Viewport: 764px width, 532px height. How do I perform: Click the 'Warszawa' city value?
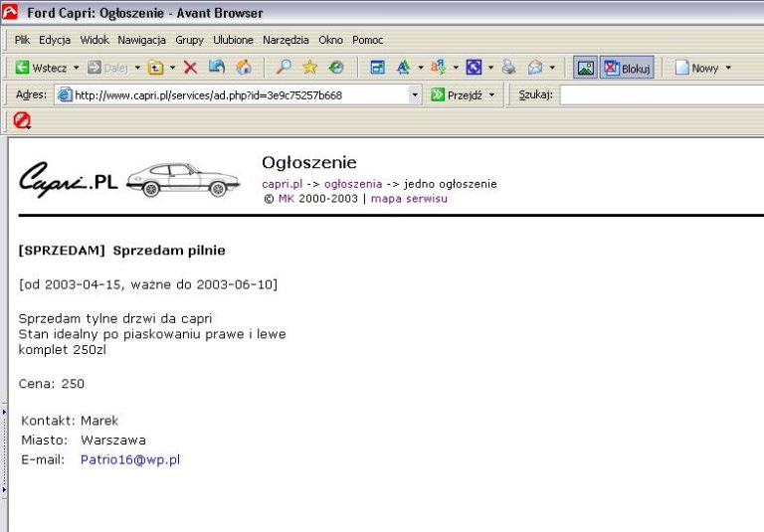[x=113, y=441]
